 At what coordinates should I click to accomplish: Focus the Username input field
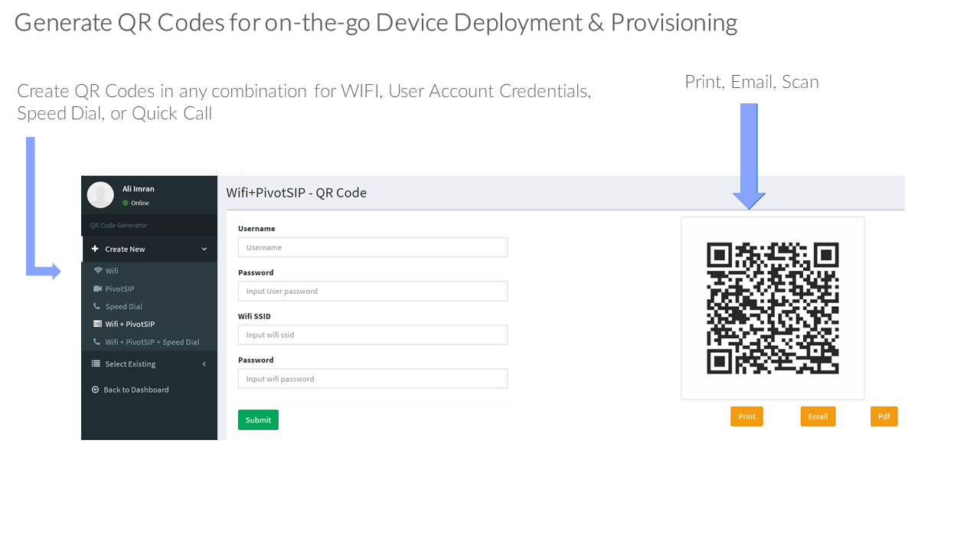click(x=373, y=247)
